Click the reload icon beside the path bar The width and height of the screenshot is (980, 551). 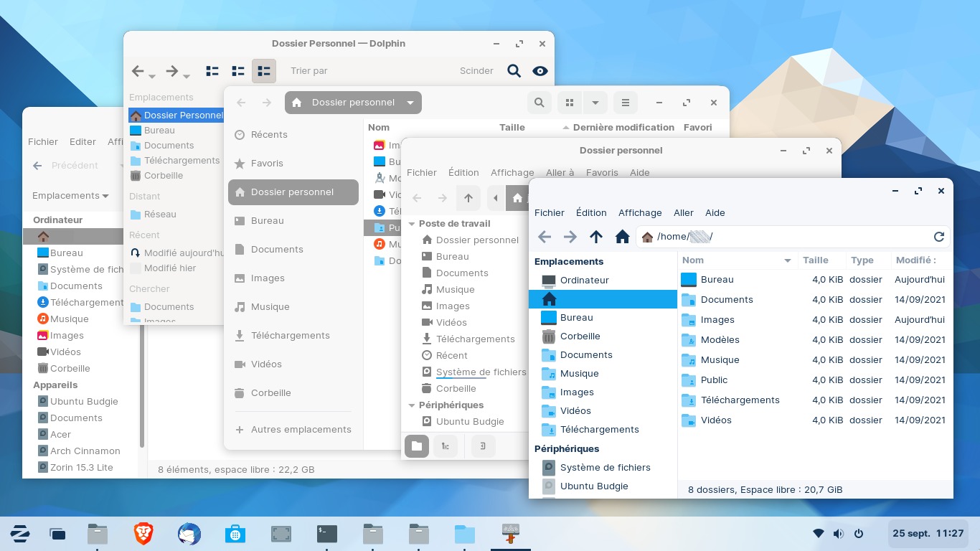pyautogui.click(x=938, y=237)
